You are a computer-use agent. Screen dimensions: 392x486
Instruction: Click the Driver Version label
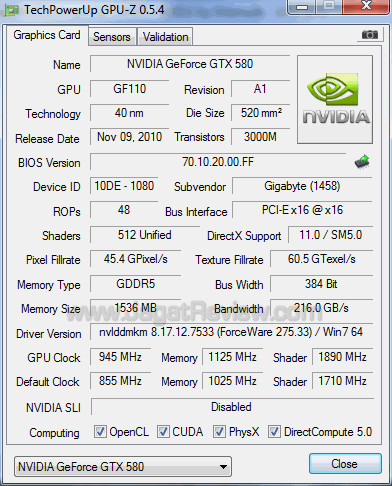(49, 334)
